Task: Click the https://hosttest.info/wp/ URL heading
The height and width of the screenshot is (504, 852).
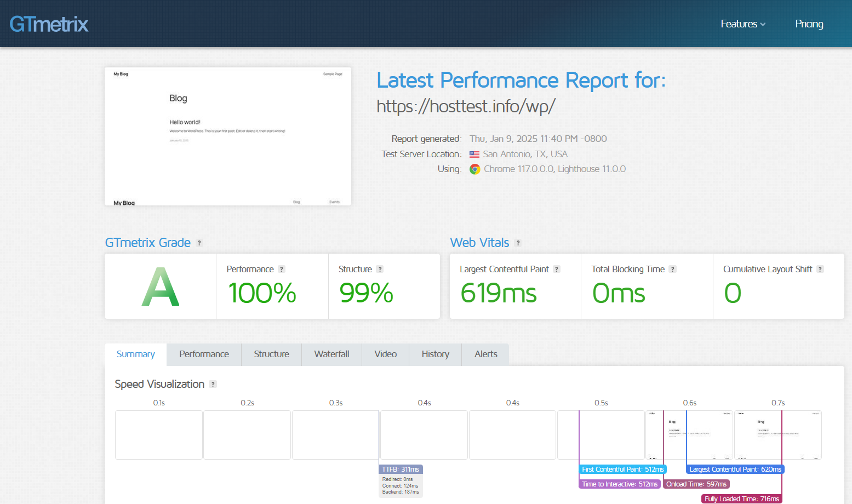Action: (466, 106)
